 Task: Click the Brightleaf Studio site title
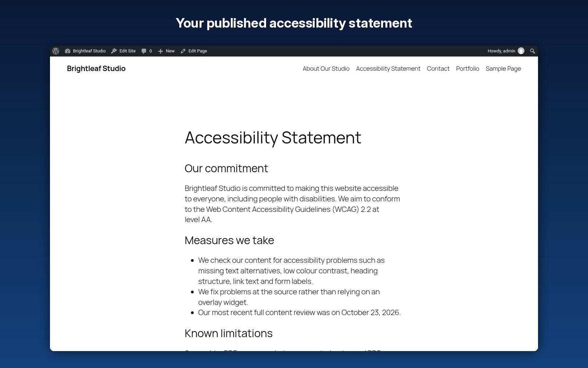tap(96, 68)
